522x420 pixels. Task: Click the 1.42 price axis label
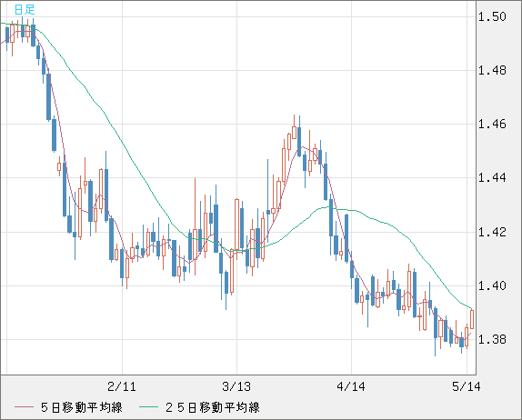(492, 232)
